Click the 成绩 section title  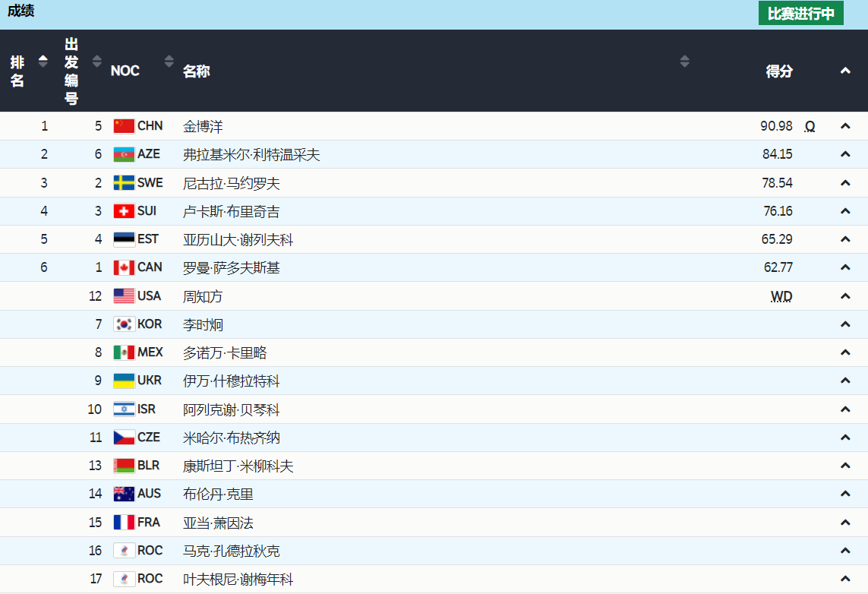(21, 11)
